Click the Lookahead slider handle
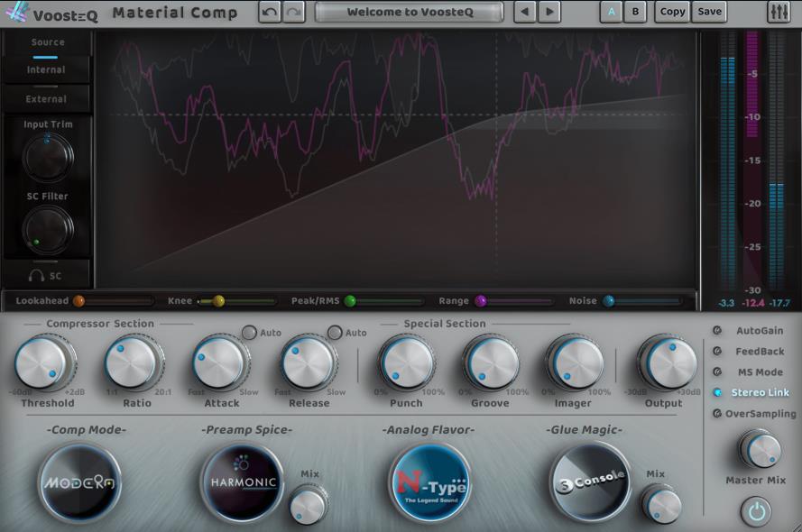This screenshot has width=802, height=532. [x=78, y=301]
